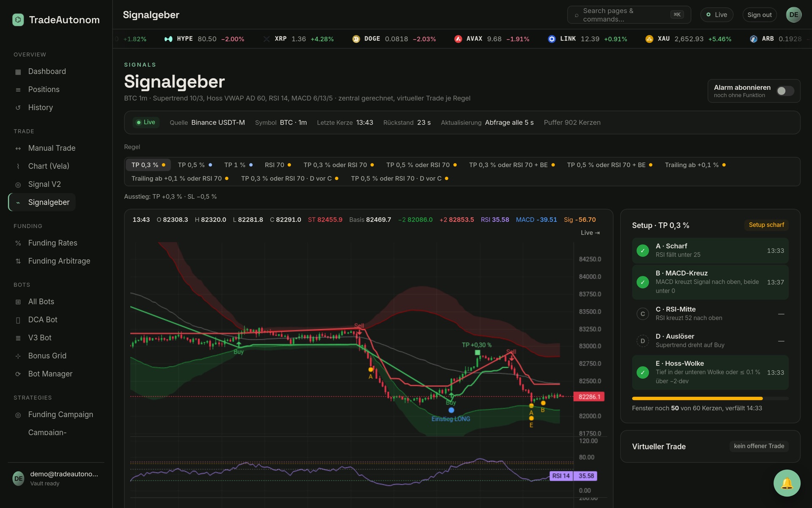The height and width of the screenshot is (508, 812).
Task: Select TP 0,5 % oder RSI 70 · D vor C
Action: 400,178
